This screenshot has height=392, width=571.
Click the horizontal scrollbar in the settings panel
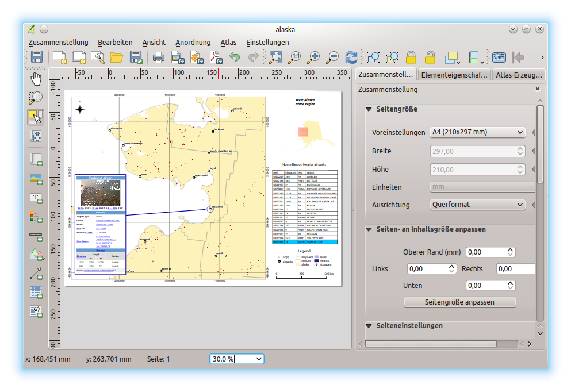(x=430, y=344)
